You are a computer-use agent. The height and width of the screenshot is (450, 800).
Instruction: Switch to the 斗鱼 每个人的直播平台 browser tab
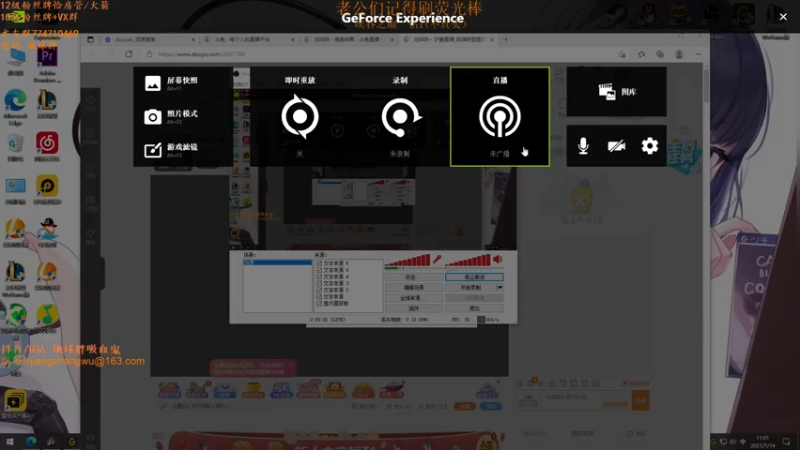pyautogui.click(x=249, y=39)
